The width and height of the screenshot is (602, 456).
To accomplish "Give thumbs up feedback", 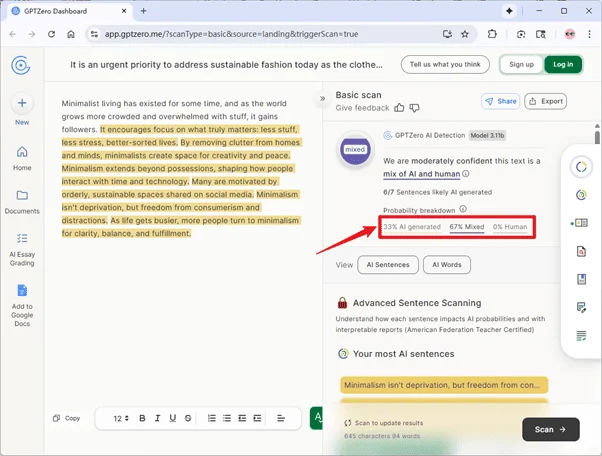I will point(399,108).
